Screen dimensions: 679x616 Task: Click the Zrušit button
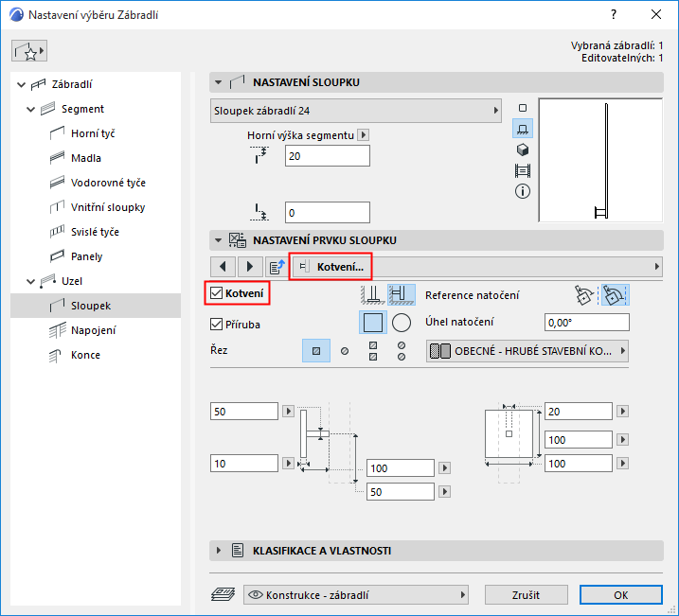(x=527, y=595)
